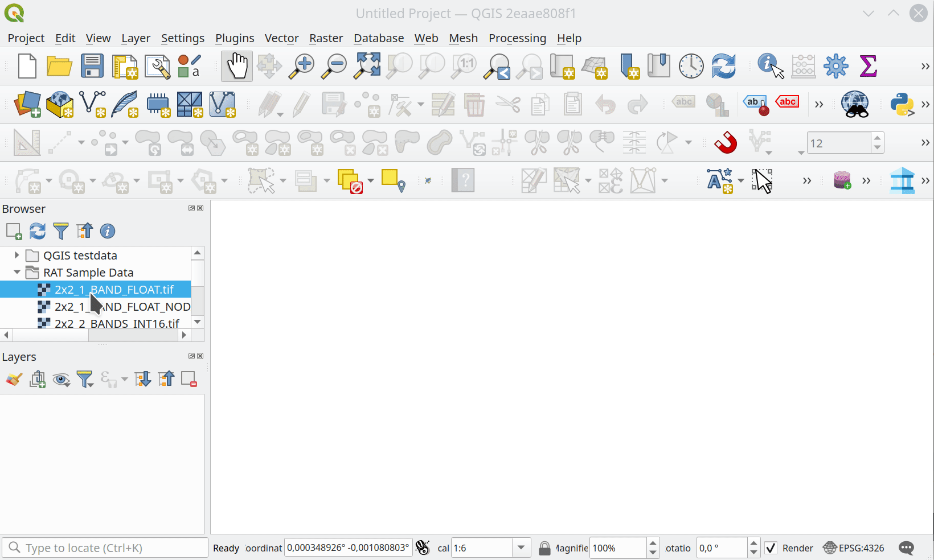Screen dimensions: 934x560
Task: Open the Raster menu
Action: (x=326, y=38)
